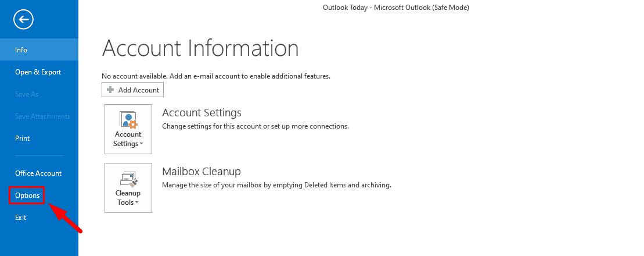Click the Account Settings person-gear icon
This screenshot has height=256, width=644.
click(128, 120)
